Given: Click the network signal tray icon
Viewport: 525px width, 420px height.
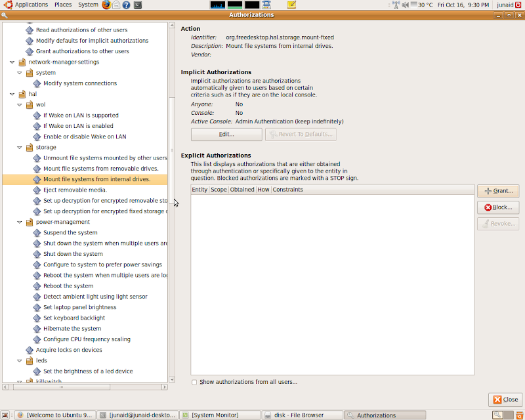Looking at the screenshot, I should pyautogui.click(x=396, y=5).
